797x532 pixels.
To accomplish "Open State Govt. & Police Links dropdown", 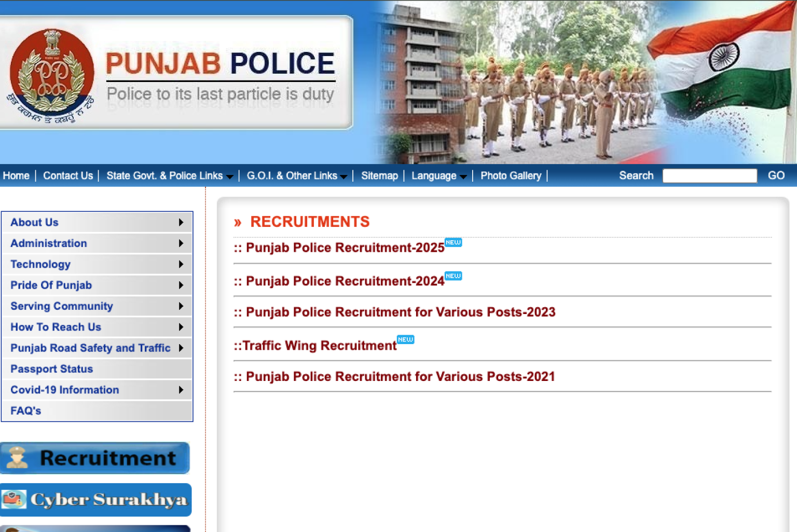I will (x=169, y=175).
